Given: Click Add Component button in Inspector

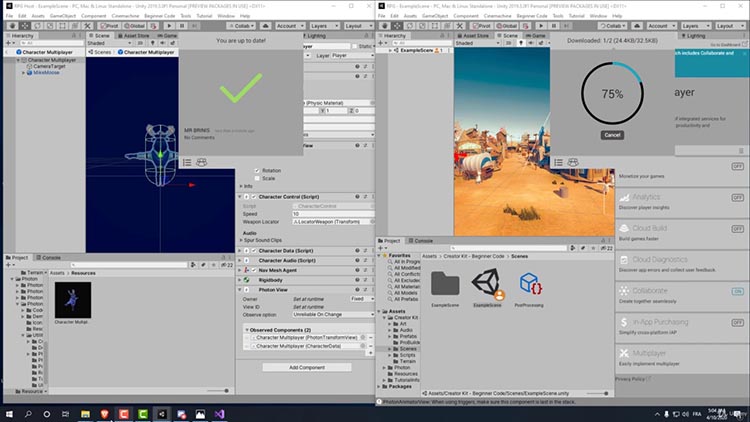Looking at the screenshot, I should 307,367.
